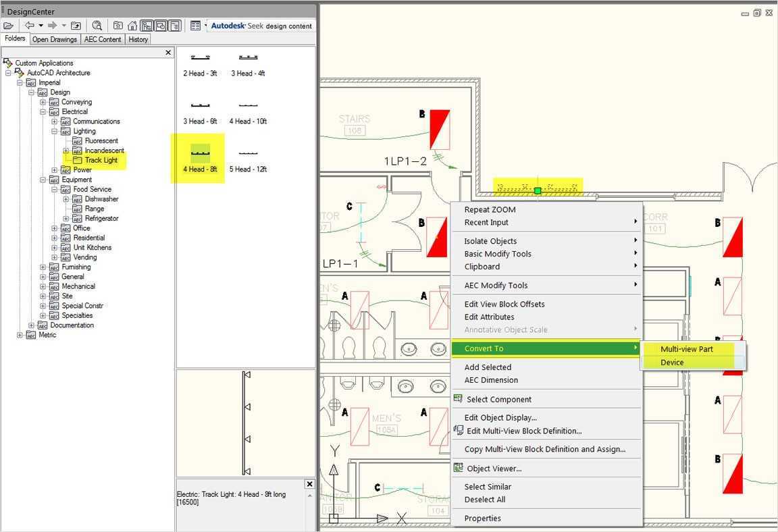Select the 3 Head - 4ft track light
Screen dimensions: 778x532
point(248,65)
